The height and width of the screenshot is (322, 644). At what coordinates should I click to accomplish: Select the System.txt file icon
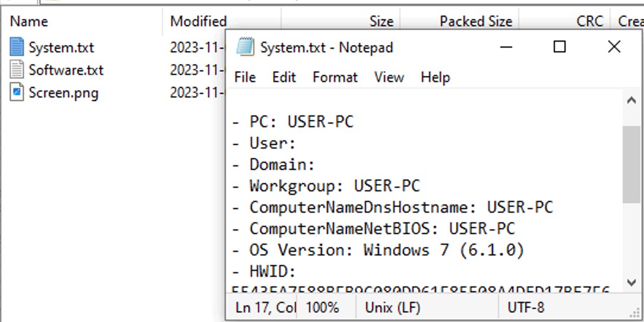click(17, 47)
